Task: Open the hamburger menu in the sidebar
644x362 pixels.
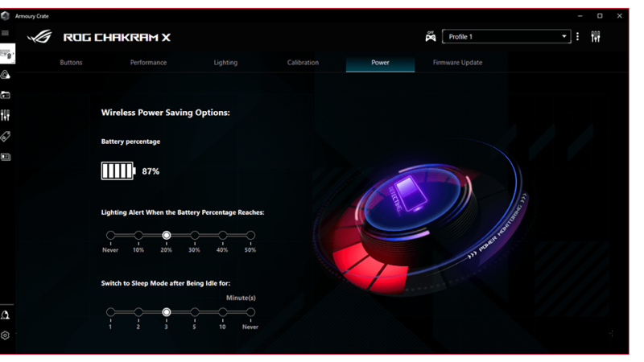Action: 6,33
